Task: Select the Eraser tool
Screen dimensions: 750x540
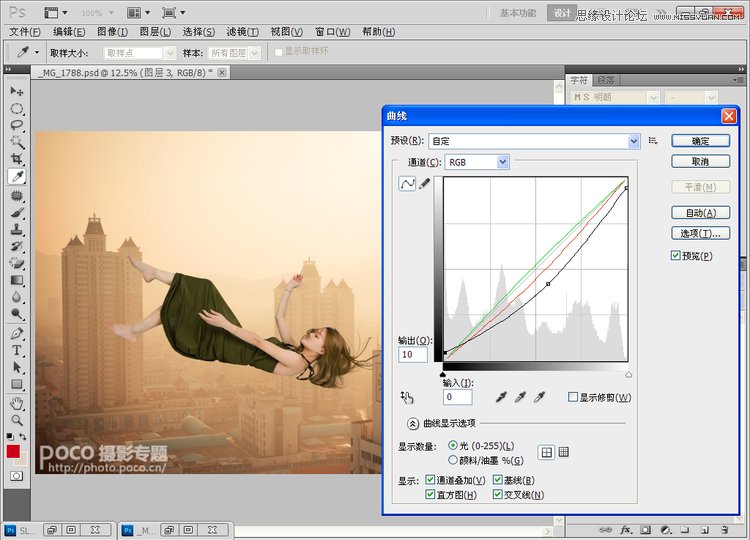Action: tap(17, 263)
